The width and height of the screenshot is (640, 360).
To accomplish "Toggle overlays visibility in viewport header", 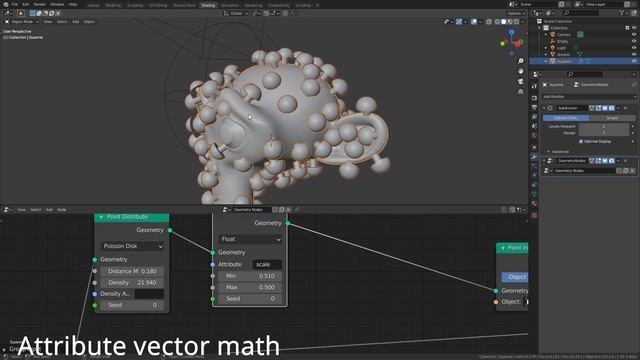I will click(x=473, y=22).
